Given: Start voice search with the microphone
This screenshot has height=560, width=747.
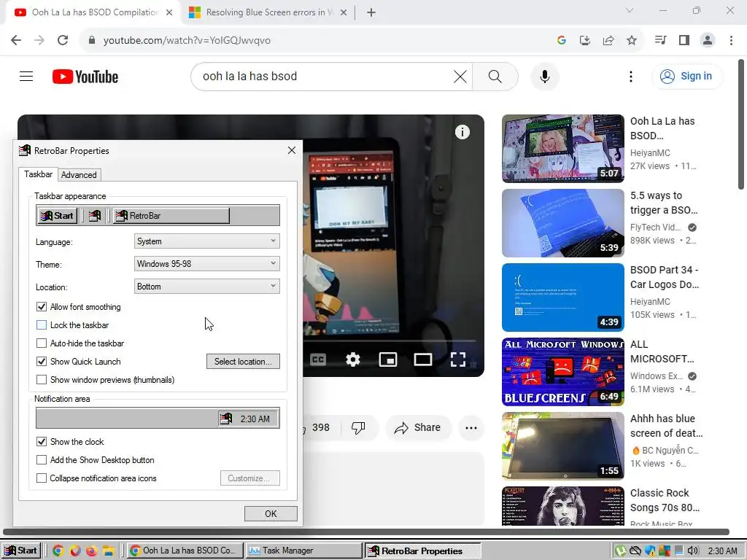Looking at the screenshot, I should [x=545, y=76].
